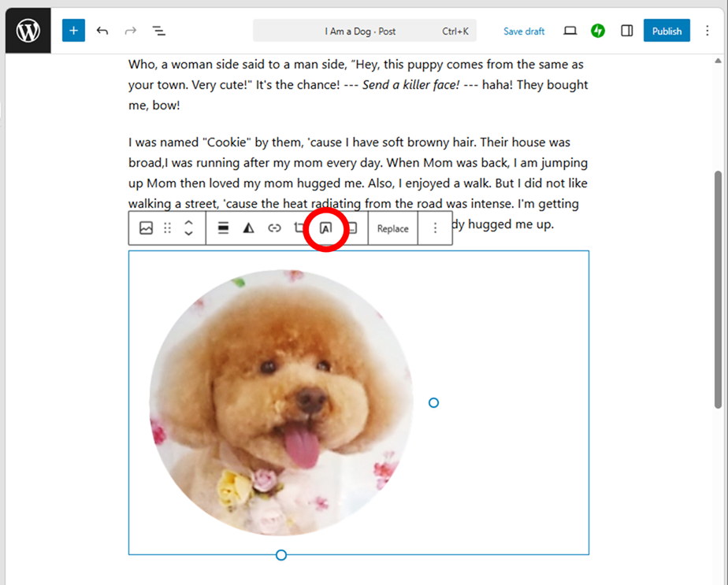The width and height of the screenshot is (728, 585).
Task: Move the image block down
Action: coord(188,233)
